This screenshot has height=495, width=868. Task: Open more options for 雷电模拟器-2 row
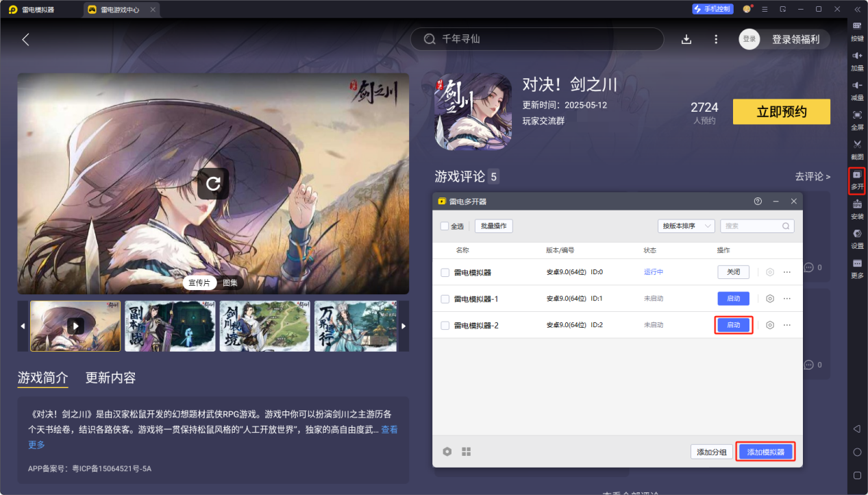[x=787, y=325]
